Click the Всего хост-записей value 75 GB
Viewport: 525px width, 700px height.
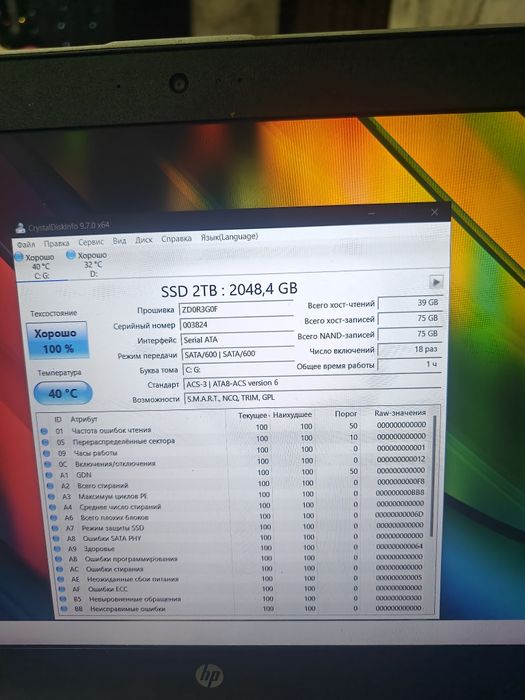pyautogui.click(x=410, y=318)
